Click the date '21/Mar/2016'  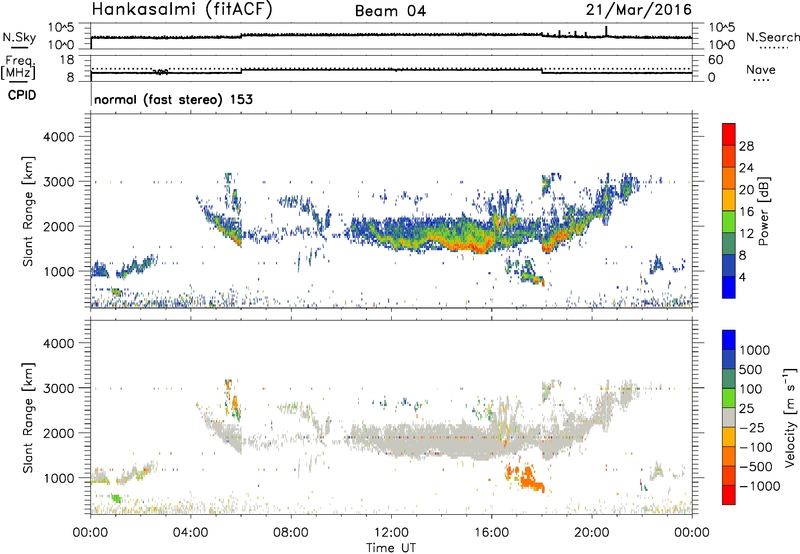(639, 10)
